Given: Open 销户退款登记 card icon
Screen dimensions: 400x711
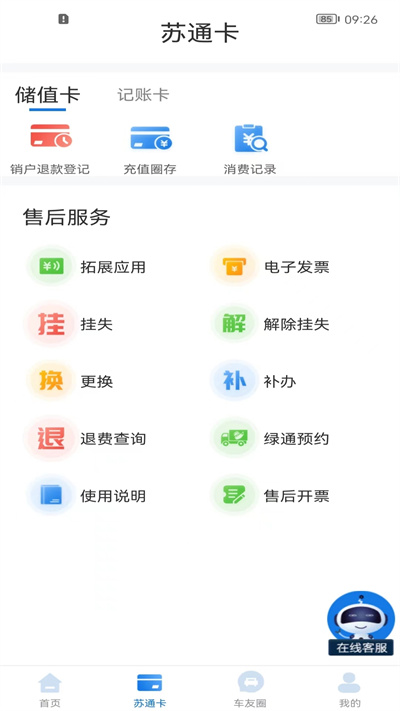Looking at the screenshot, I should pos(51,136).
